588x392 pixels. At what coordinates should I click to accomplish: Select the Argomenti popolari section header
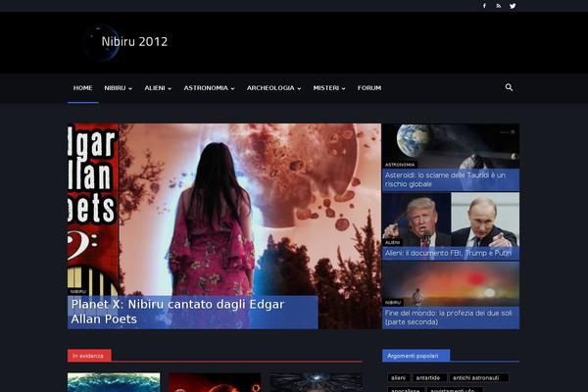click(x=416, y=356)
